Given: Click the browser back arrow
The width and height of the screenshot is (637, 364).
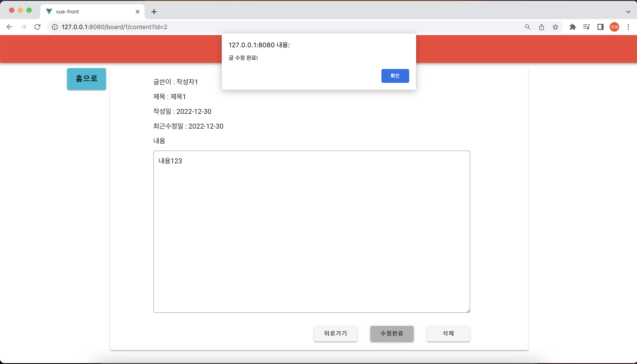Looking at the screenshot, I should click(10, 27).
